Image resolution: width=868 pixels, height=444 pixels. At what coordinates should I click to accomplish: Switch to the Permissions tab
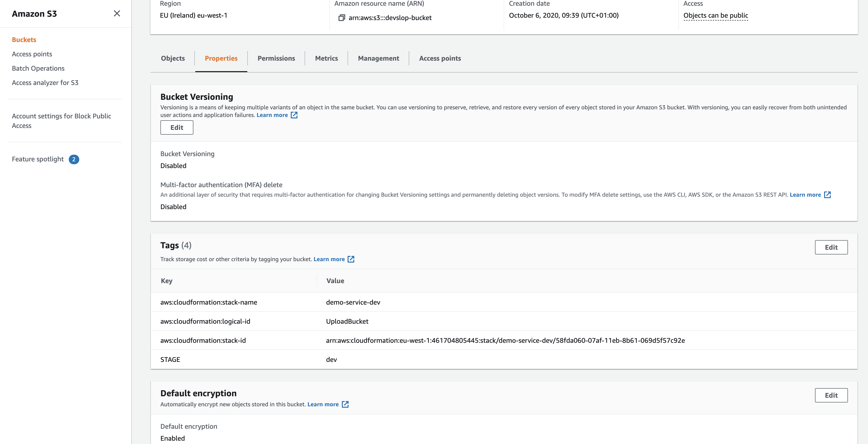(276, 58)
